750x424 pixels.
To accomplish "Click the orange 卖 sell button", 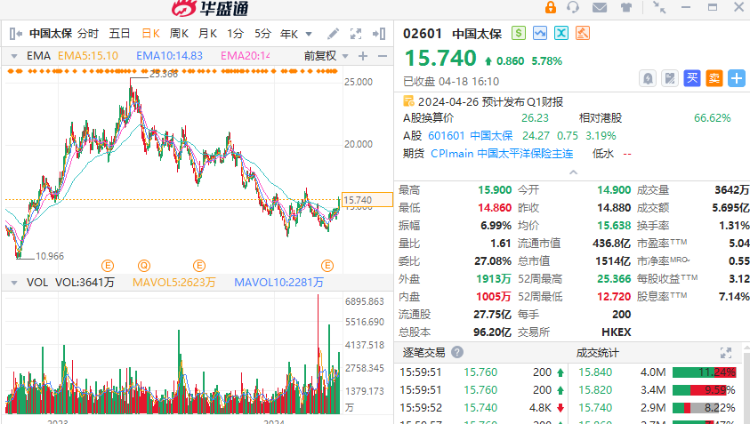I will point(714,78).
